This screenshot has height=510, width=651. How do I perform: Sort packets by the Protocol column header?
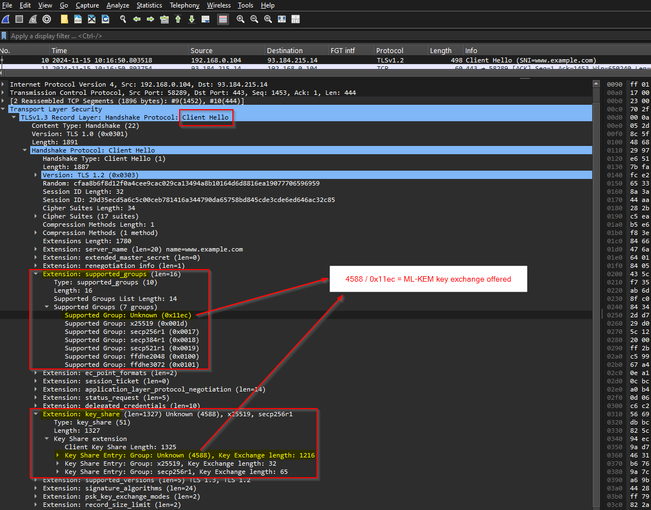tap(390, 50)
